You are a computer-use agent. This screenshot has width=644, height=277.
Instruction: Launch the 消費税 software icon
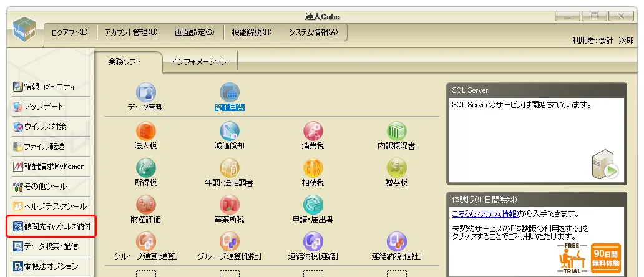(313, 131)
